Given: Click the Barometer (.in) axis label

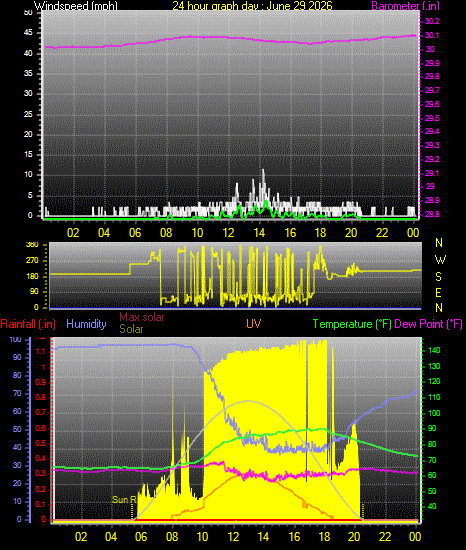Looking at the screenshot, I should (405, 6).
